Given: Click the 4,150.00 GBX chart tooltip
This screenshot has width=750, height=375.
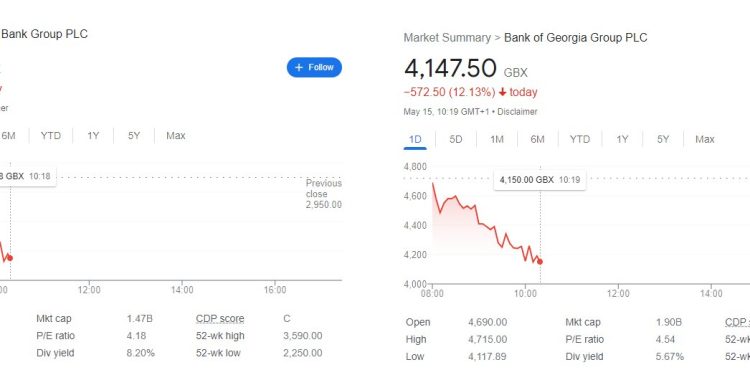Looking at the screenshot, I should coord(540,180).
